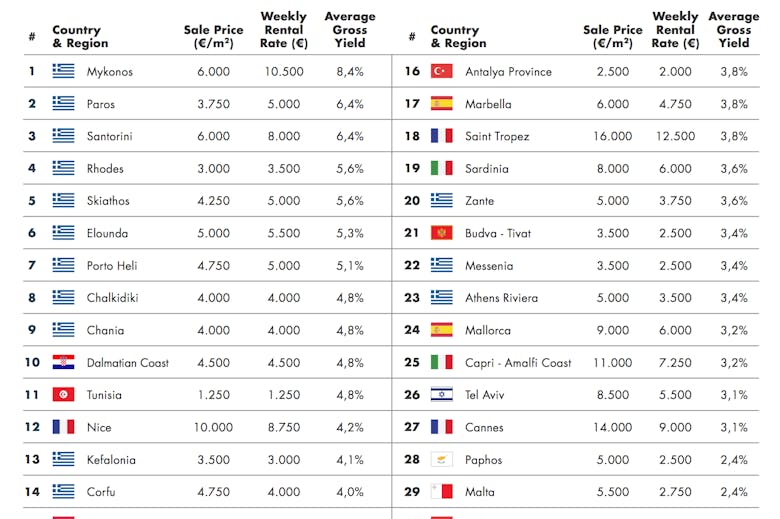Select the Capri - Amalfi Coast label
The image size is (780, 519).
tap(518, 362)
